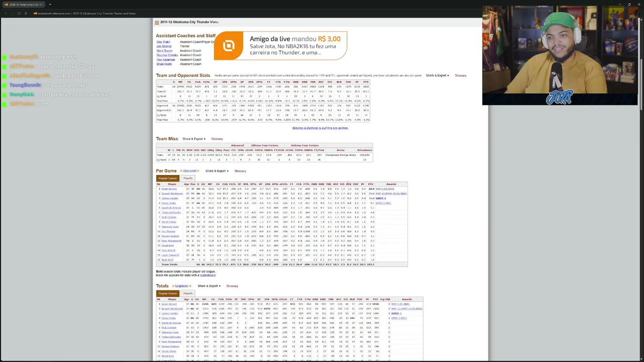Expand Share & Export for Totals

[209, 286]
